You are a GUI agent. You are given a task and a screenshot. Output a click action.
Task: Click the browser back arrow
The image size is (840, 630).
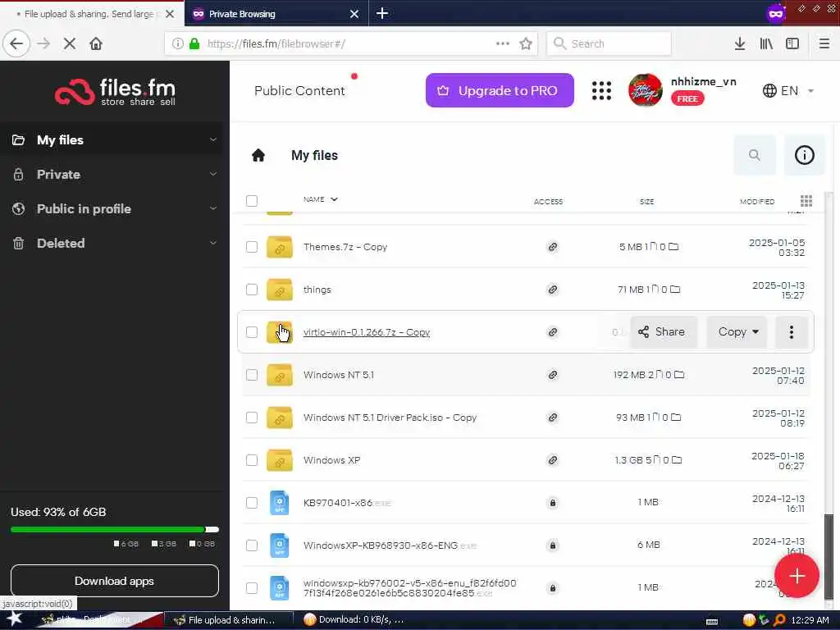pyautogui.click(x=16, y=43)
